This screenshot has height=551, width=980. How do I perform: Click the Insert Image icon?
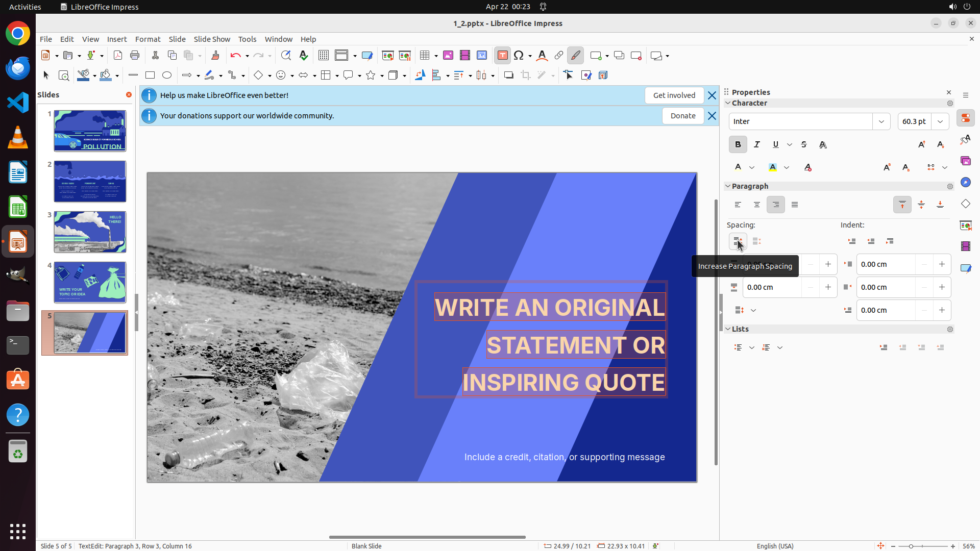tap(448, 56)
